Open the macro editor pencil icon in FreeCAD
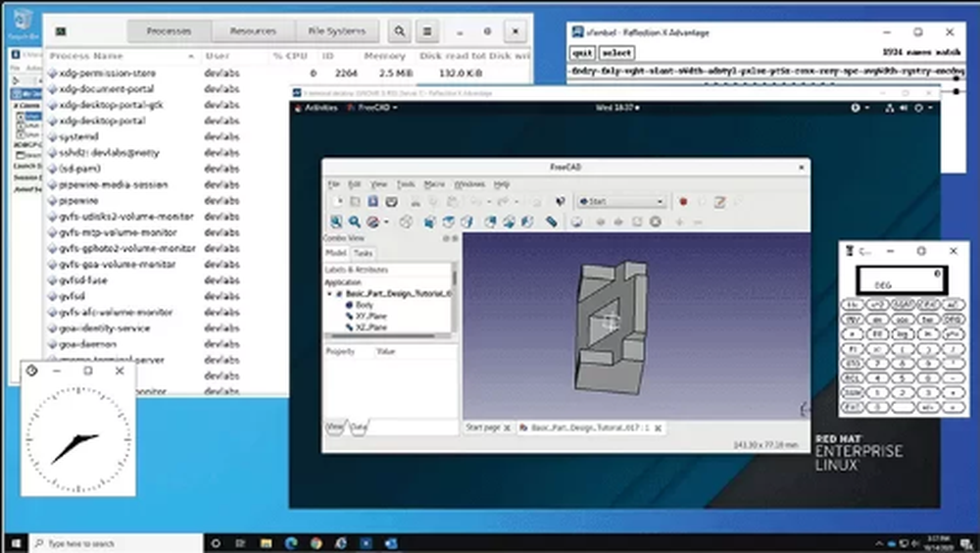 (x=720, y=201)
